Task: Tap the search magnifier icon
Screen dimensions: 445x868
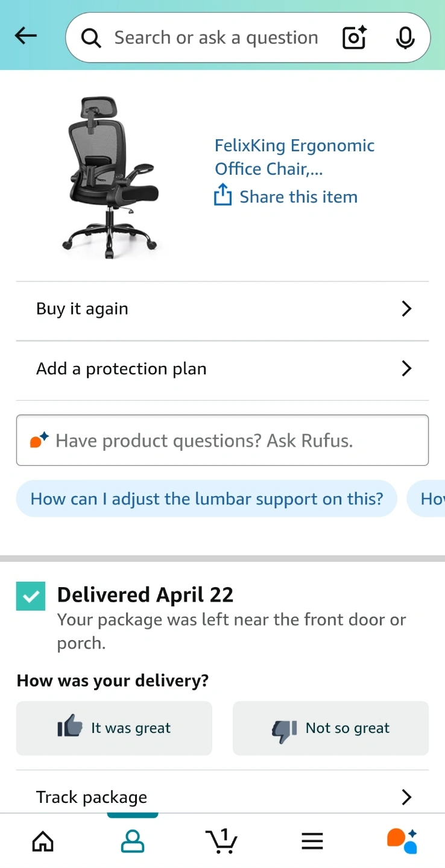Action: click(91, 38)
